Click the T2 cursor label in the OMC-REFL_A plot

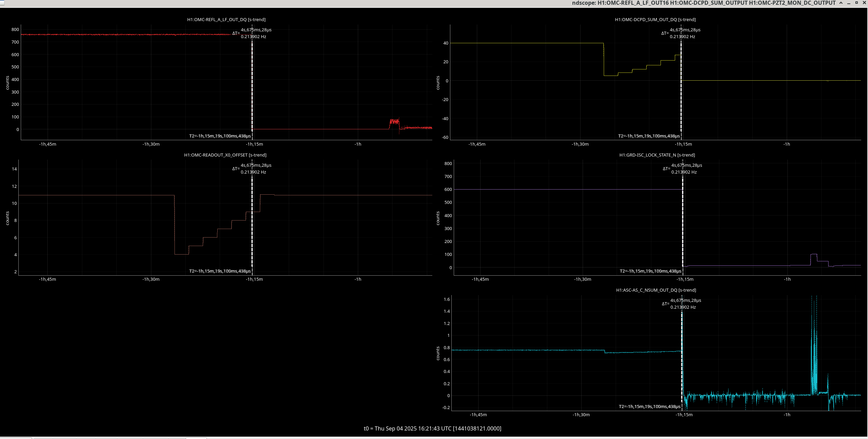220,136
